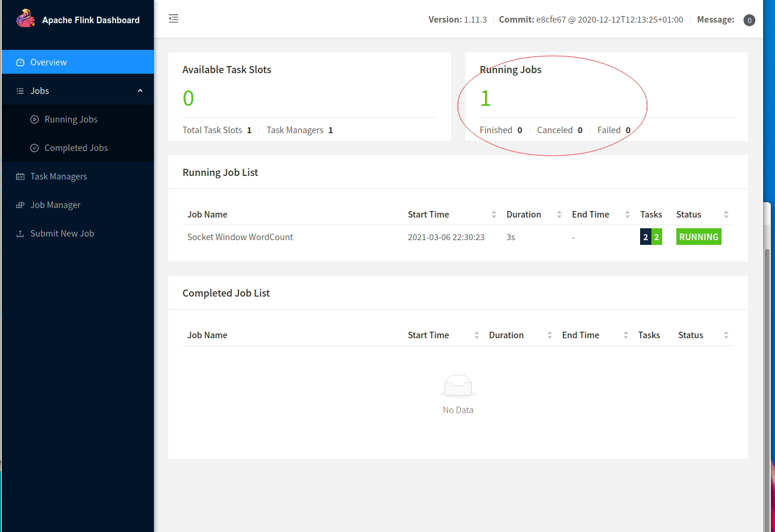
Task: Click the green tasks badge 2
Action: click(x=657, y=237)
